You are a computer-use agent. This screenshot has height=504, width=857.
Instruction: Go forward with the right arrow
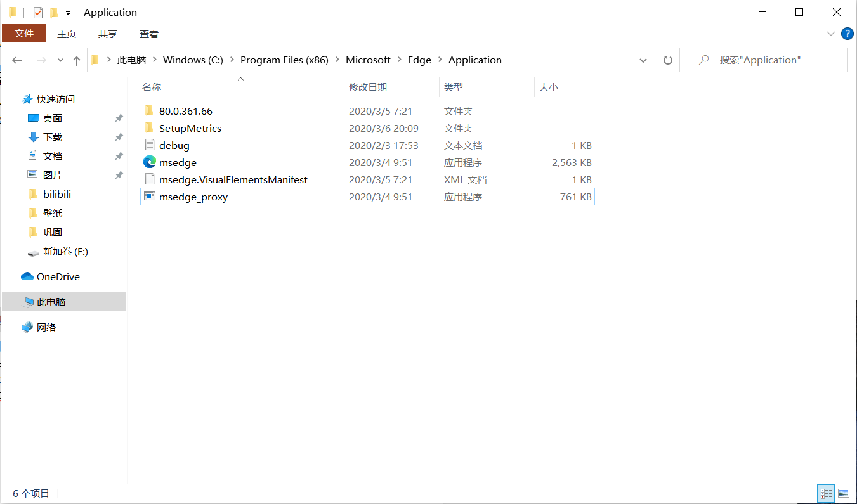(x=41, y=60)
